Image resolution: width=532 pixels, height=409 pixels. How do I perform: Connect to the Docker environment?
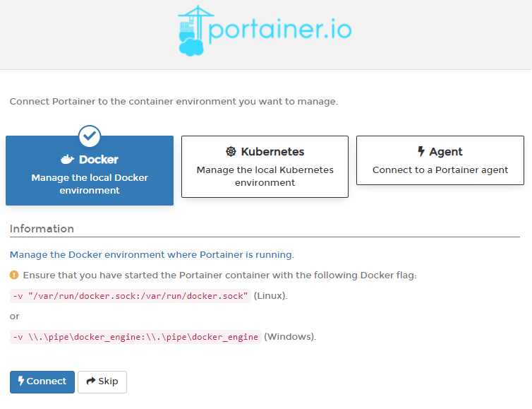pos(42,382)
